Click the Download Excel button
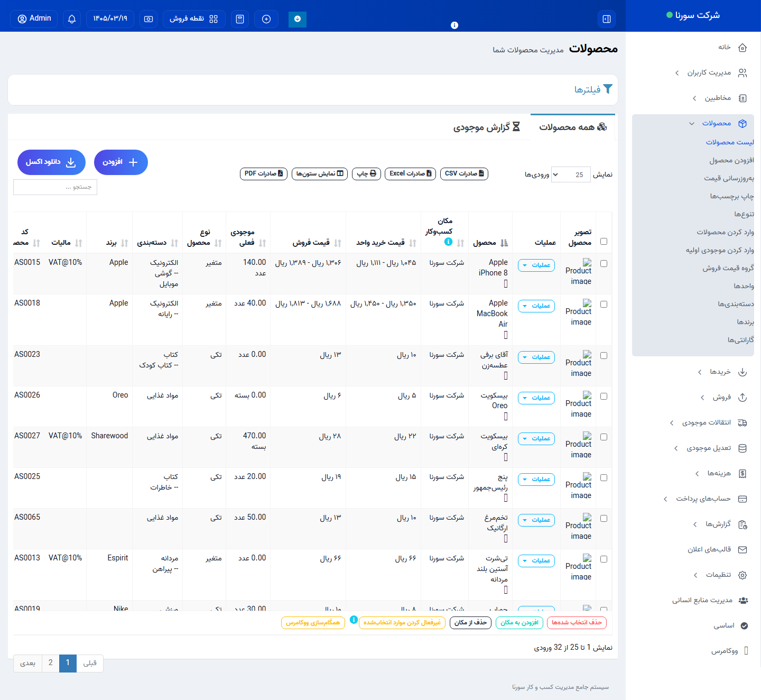This screenshot has height=700, width=761. 51,162
